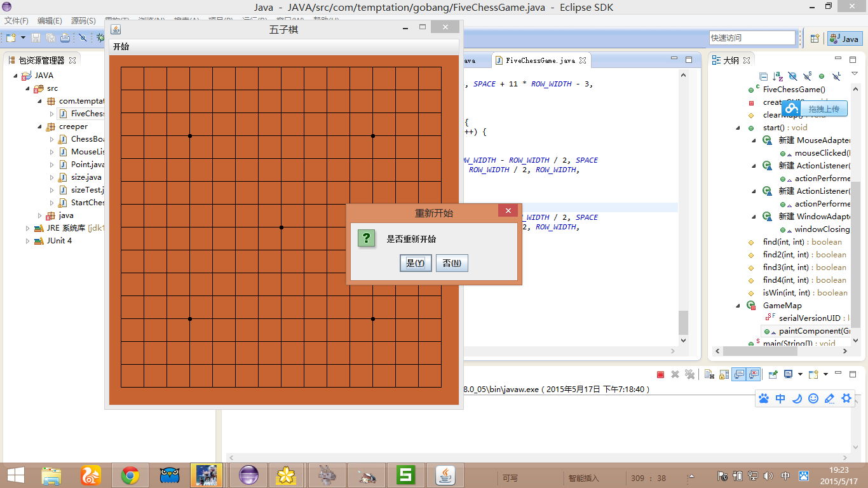868x488 pixels.
Task: Click the Save toolbar icon
Action: 36,38
